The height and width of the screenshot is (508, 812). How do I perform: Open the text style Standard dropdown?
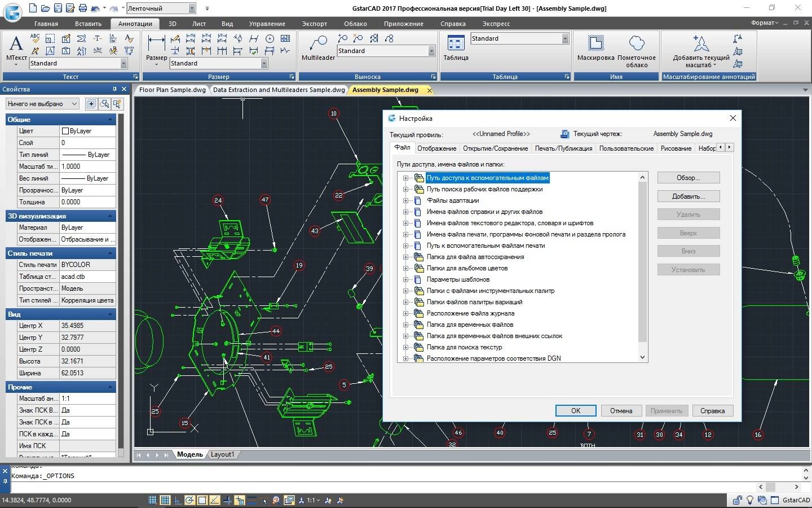tap(123, 63)
